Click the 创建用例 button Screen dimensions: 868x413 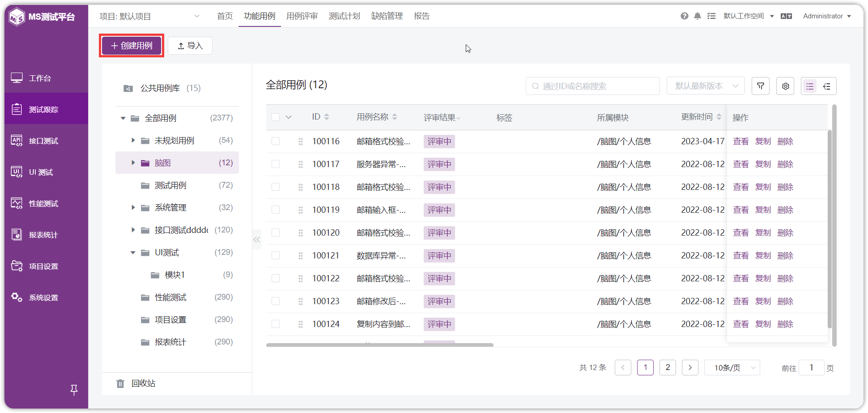click(x=132, y=46)
